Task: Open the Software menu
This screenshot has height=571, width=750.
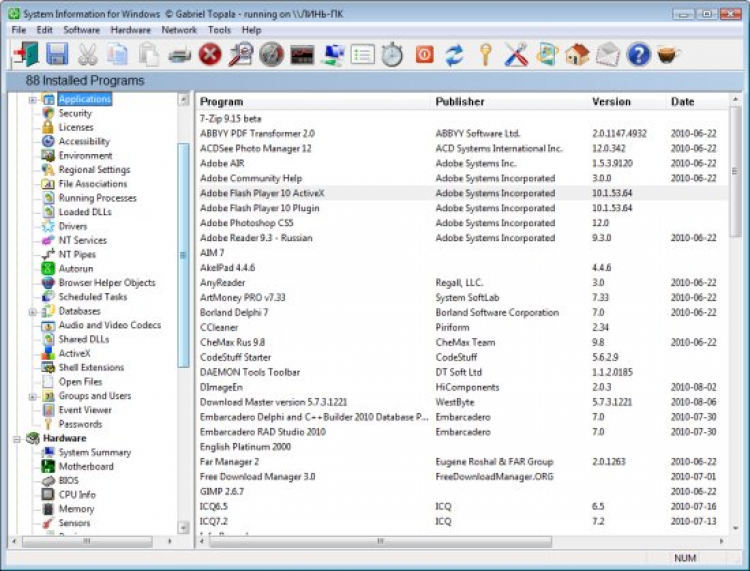Action: pos(82,30)
